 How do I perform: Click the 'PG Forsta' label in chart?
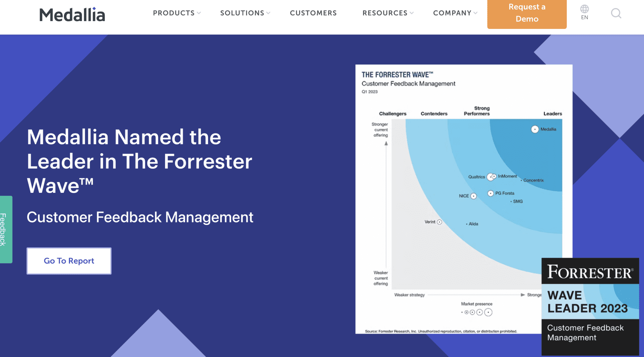coord(505,193)
